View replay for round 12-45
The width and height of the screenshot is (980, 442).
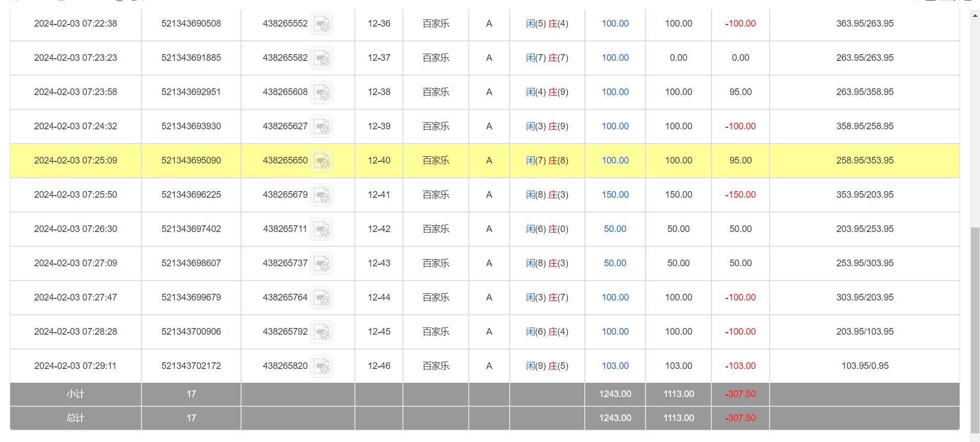tap(322, 332)
